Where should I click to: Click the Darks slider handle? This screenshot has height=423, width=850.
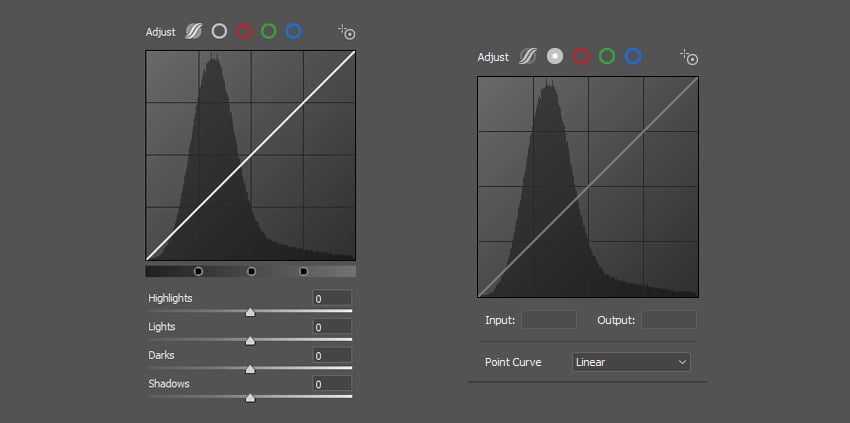click(x=250, y=369)
